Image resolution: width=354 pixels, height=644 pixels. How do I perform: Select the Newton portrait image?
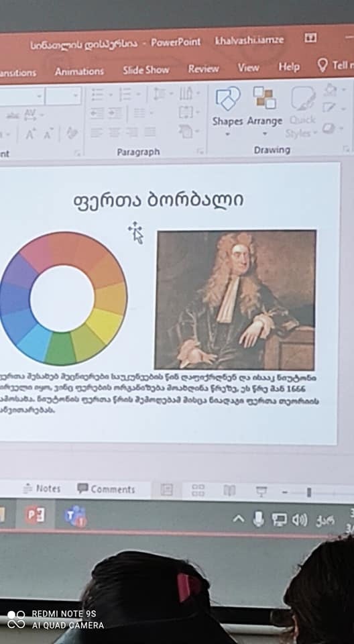click(235, 300)
